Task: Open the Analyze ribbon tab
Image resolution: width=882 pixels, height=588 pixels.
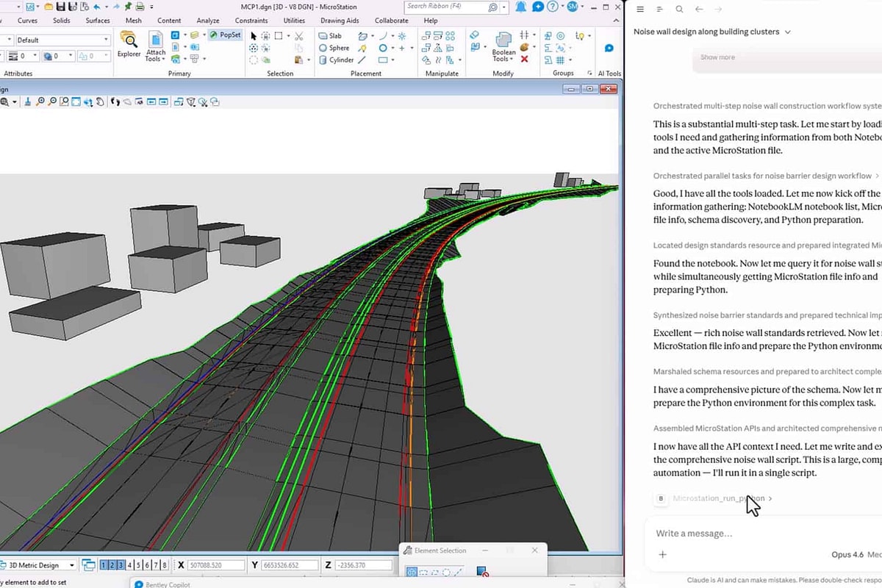Action: (x=208, y=21)
